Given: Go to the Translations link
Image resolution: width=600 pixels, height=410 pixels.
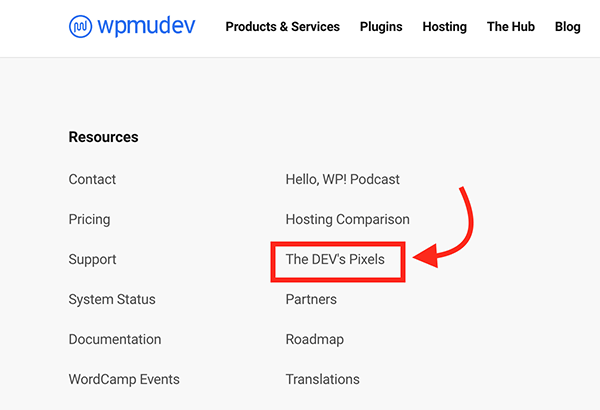Looking at the screenshot, I should (322, 380).
